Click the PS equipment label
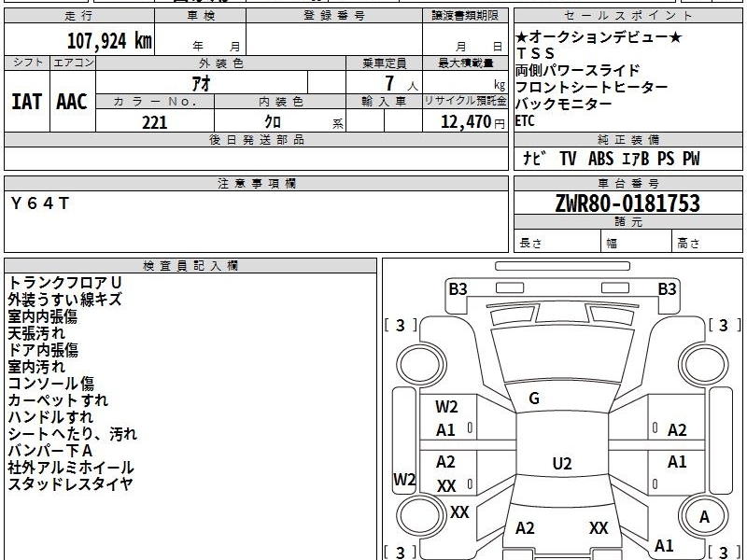 (x=666, y=158)
